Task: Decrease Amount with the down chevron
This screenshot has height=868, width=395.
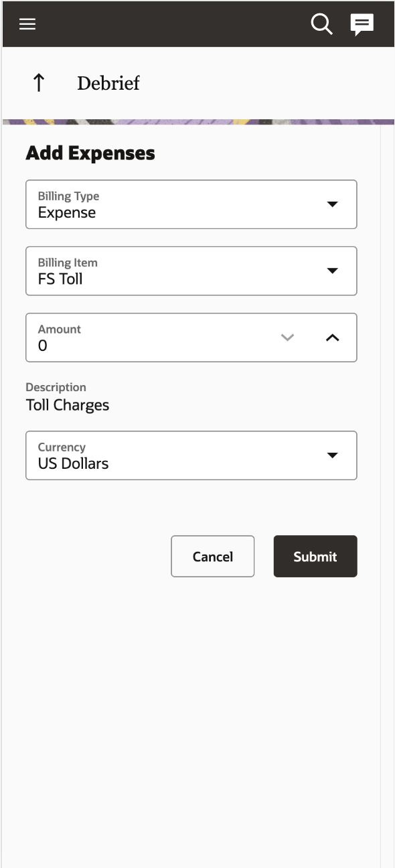Action: [287, 338]
